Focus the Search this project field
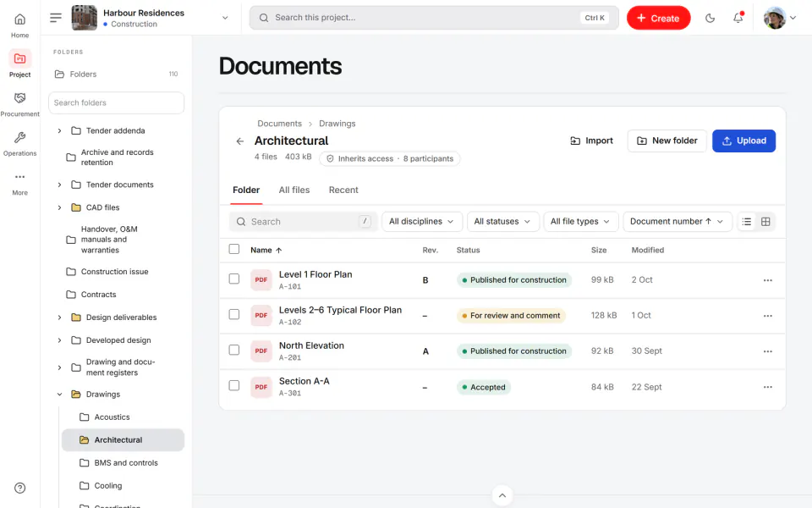 click(x=434, y=18)
